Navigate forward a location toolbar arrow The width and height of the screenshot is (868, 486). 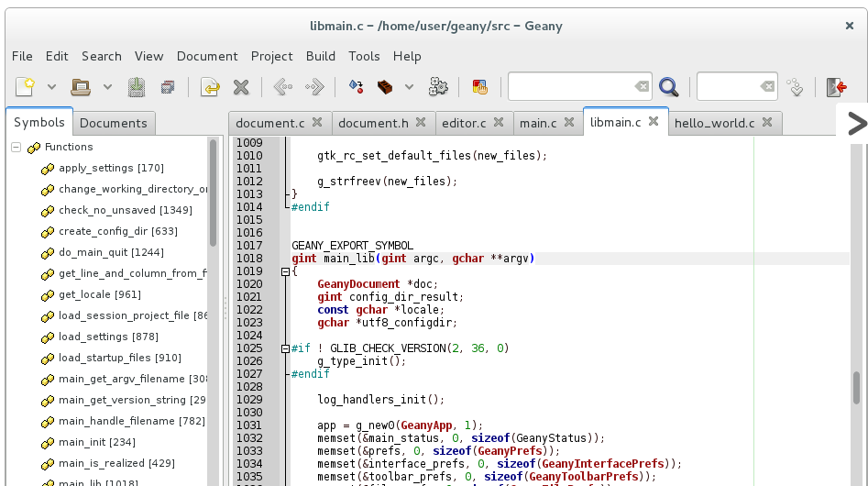(x=314, y=87)
